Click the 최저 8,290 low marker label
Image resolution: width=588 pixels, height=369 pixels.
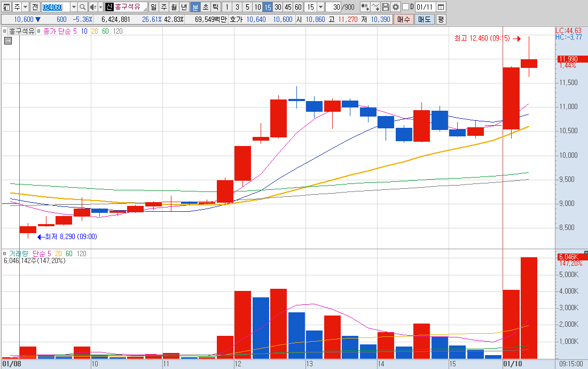pos(71,236)
